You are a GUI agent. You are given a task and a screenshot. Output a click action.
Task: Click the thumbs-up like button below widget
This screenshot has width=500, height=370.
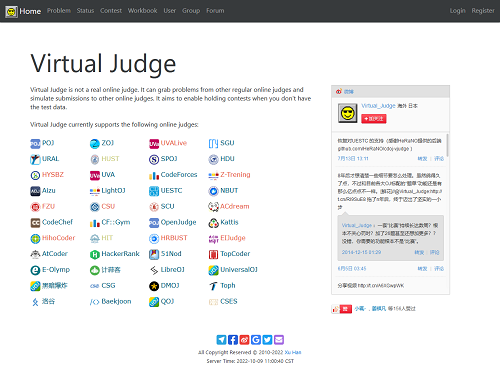coord(342,309)
